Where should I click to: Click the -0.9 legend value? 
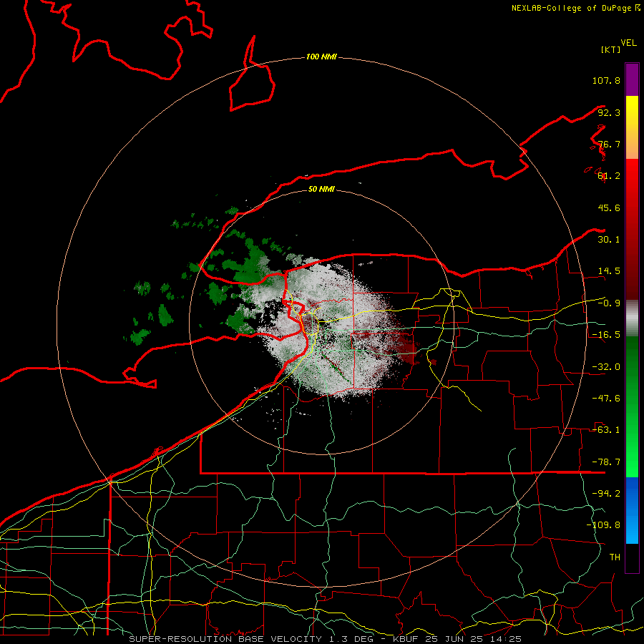click(609, 303)
